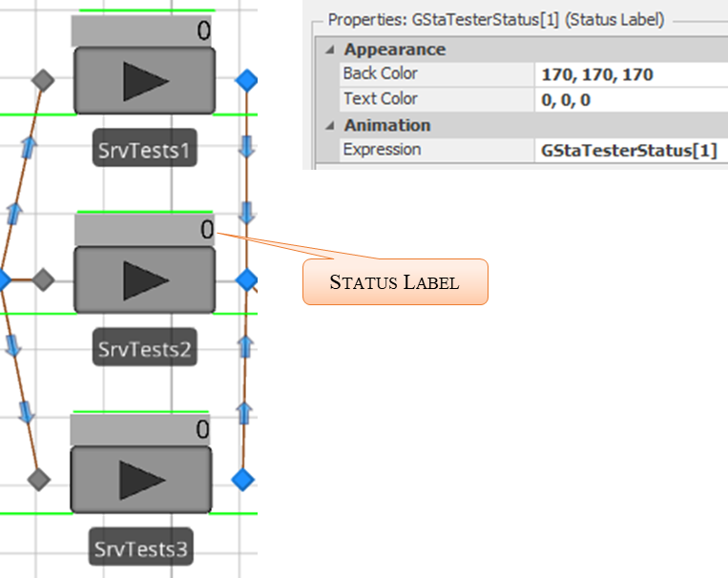Click SrvTests3 gray input node diamond

coord(39,480)
